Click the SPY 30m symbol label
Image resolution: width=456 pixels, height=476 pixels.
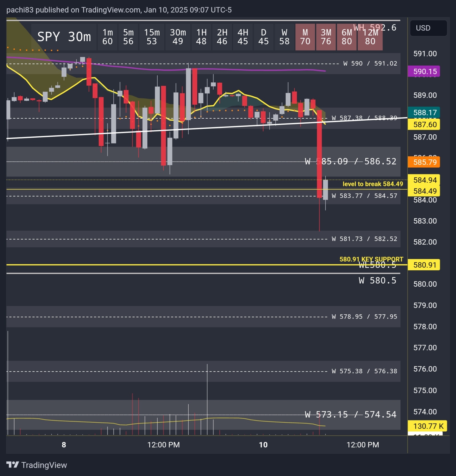point(64,37)
